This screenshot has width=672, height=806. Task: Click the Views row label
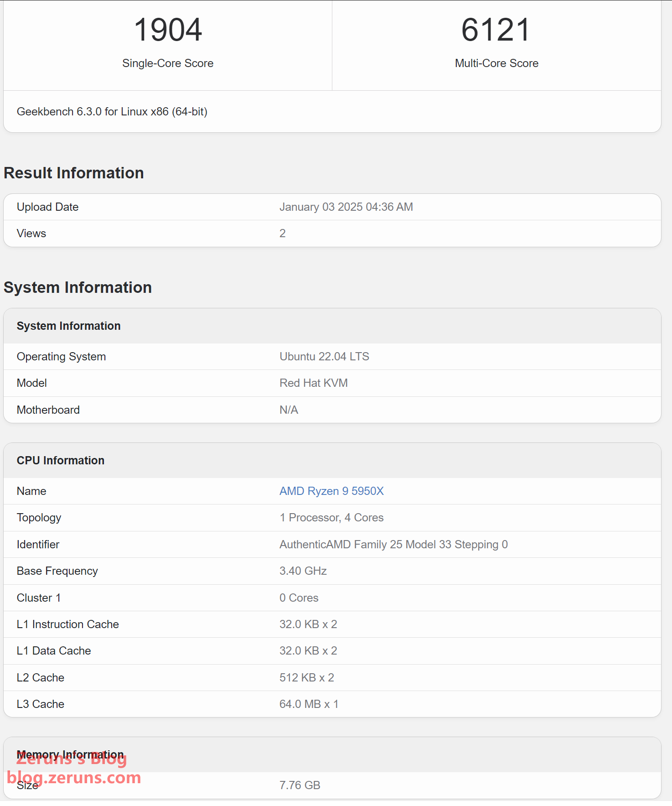point(31,234)
